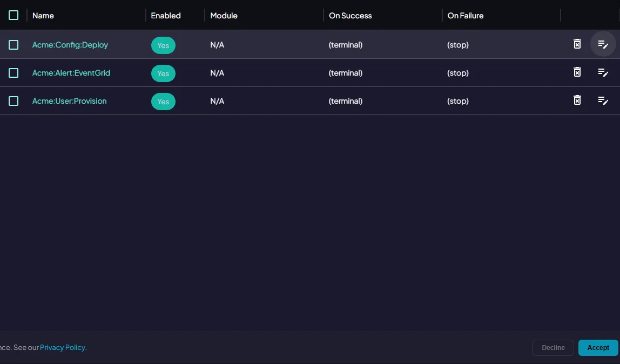
Task: Select (stop) cell in Acme:Config:Deploy row
Action: [458, 45]
